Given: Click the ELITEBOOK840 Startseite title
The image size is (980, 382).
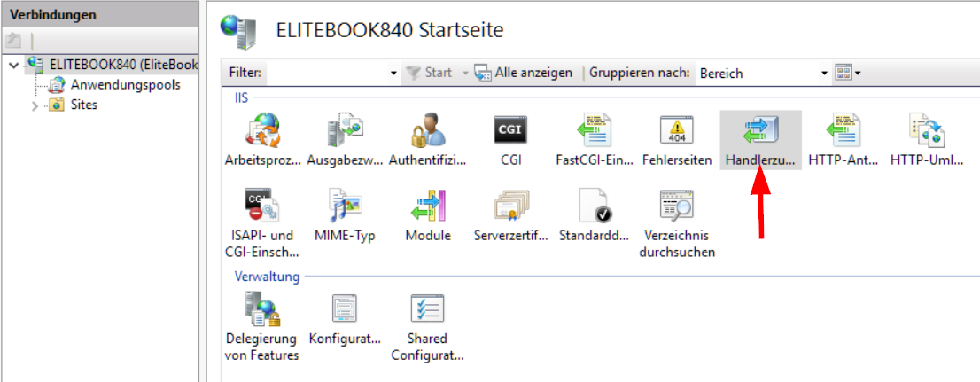Looking at the screenshot, I should (x=389, y=29).
